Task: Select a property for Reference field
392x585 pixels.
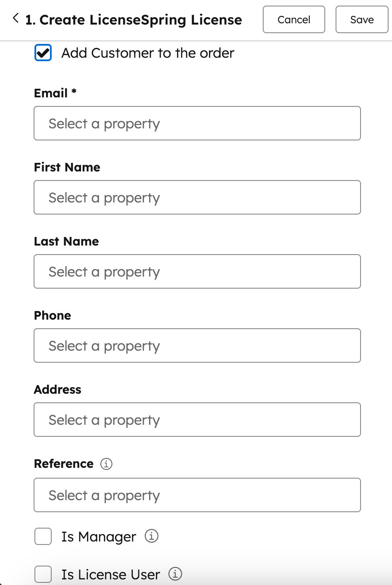Action: (x=197, y=495)
